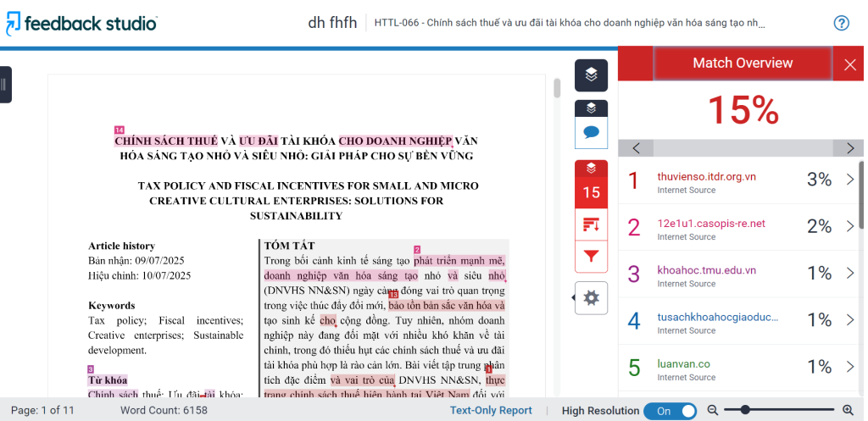Screen dimensions: 868x421
Task: Click match number 5 in list
Action: click(634, 368)
